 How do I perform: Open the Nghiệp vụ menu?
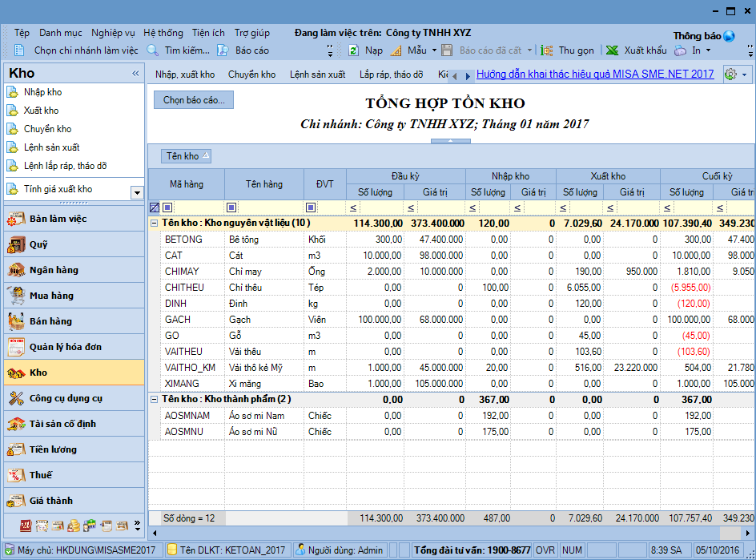pos(113,33)
